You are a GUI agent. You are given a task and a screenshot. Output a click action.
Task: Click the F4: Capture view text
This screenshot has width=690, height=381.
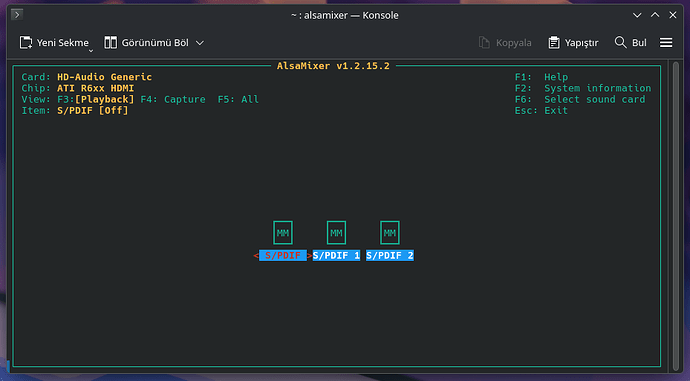click(172, 99)
